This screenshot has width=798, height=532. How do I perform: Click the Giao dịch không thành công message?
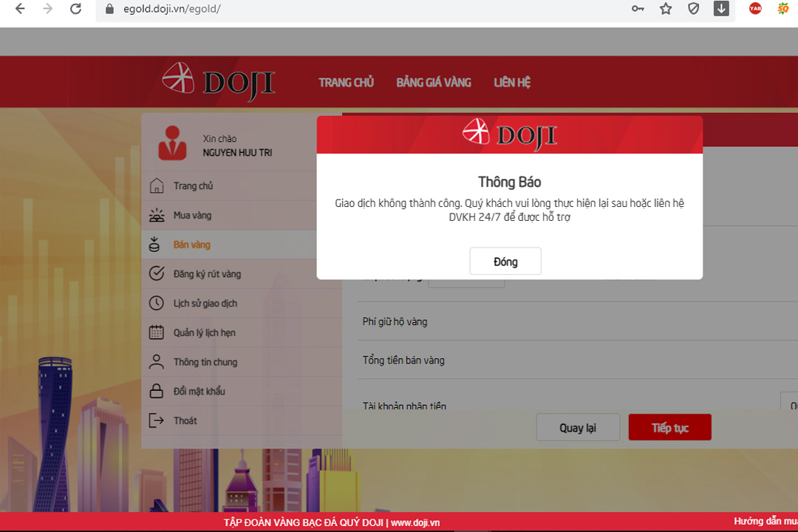click(x=509, y=210)
